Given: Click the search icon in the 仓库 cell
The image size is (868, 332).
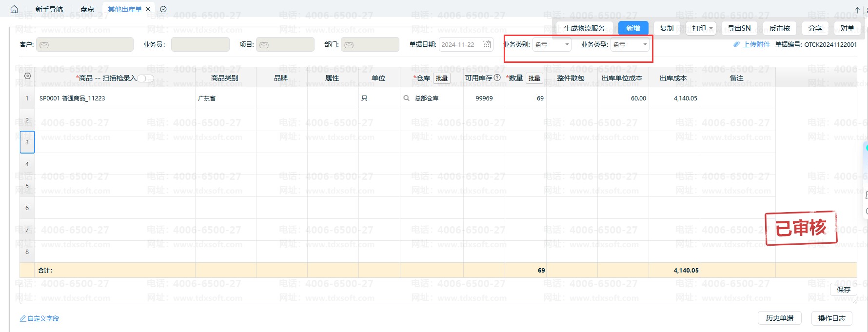Looking at the screenshot, I should (406, 98).
